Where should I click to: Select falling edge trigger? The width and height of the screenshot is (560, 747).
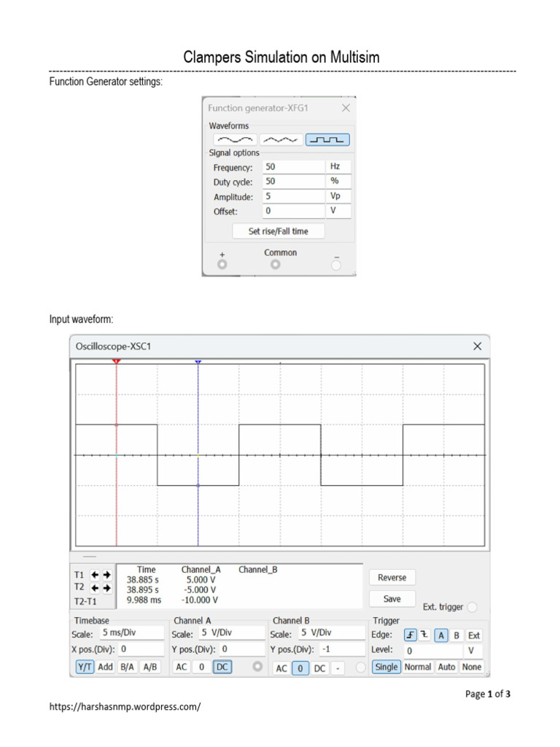(x=424, y=635)
